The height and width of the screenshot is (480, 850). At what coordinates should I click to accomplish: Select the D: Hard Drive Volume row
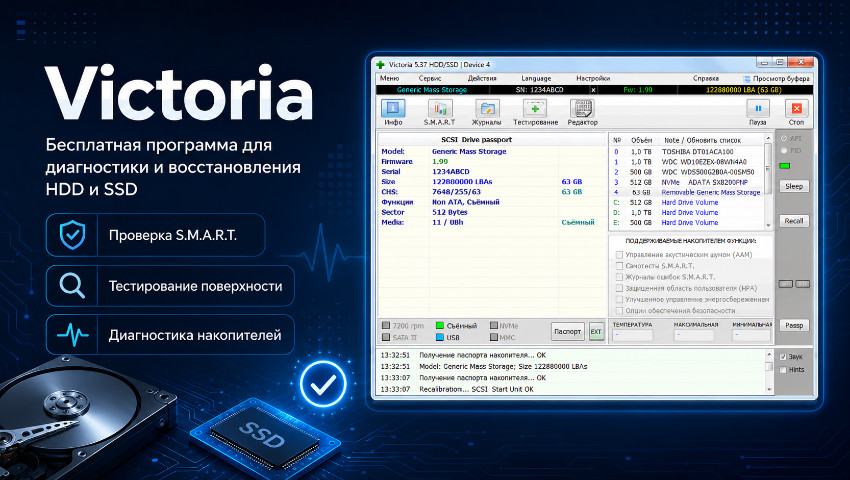point(687,213)
